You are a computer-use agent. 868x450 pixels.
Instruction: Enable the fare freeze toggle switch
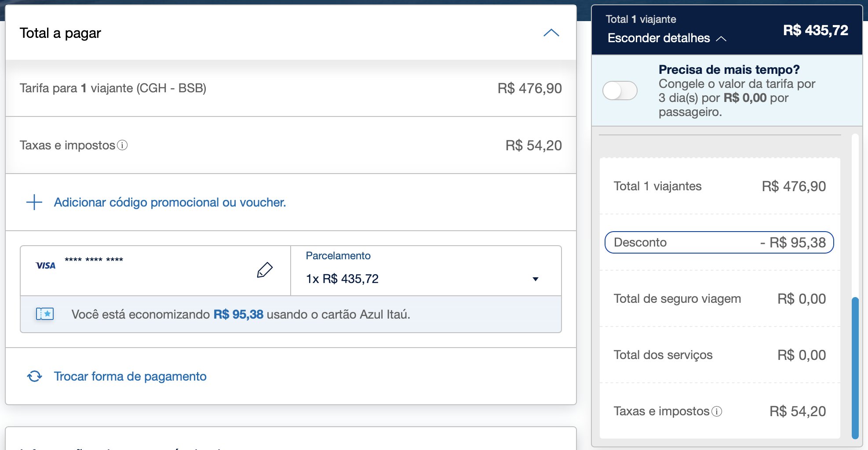[620, 91]
